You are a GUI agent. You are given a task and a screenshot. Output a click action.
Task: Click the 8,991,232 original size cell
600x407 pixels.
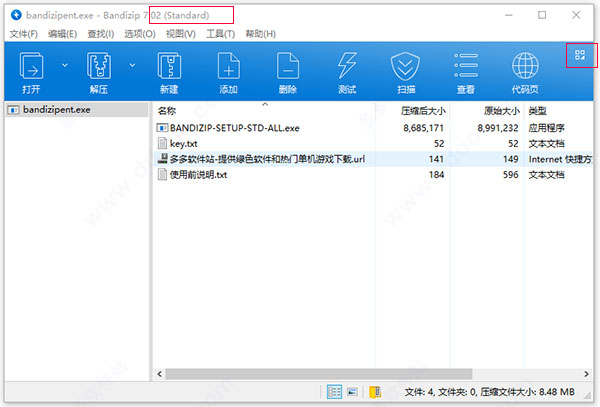(497, 128)
